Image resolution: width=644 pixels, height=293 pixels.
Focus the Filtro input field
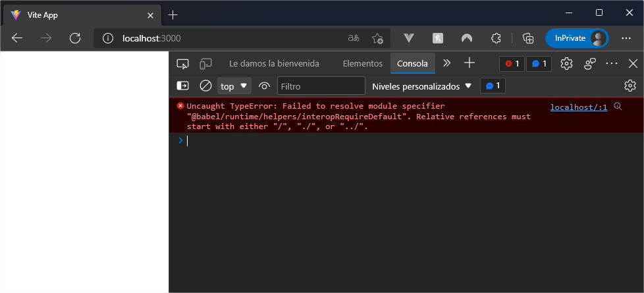point(321,86)
